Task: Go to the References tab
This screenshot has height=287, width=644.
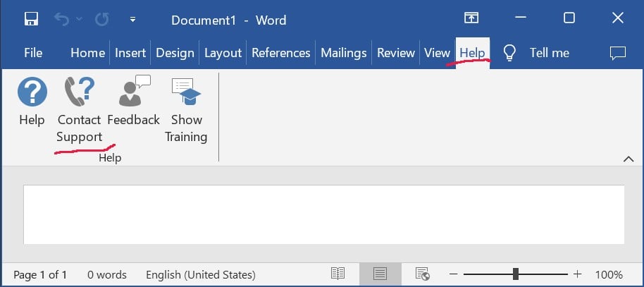Action: [281, 53]
